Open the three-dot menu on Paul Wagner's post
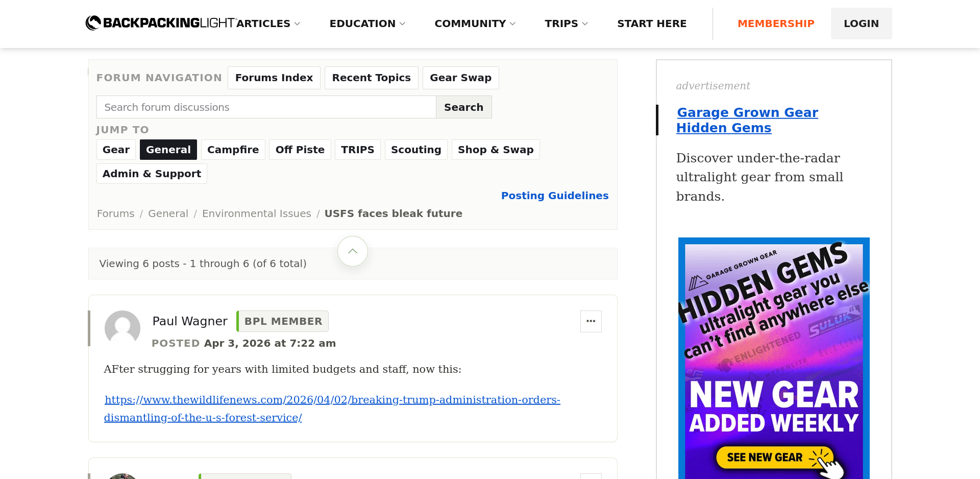Screen dimensions: 980x479 click(x=591, y=321)
